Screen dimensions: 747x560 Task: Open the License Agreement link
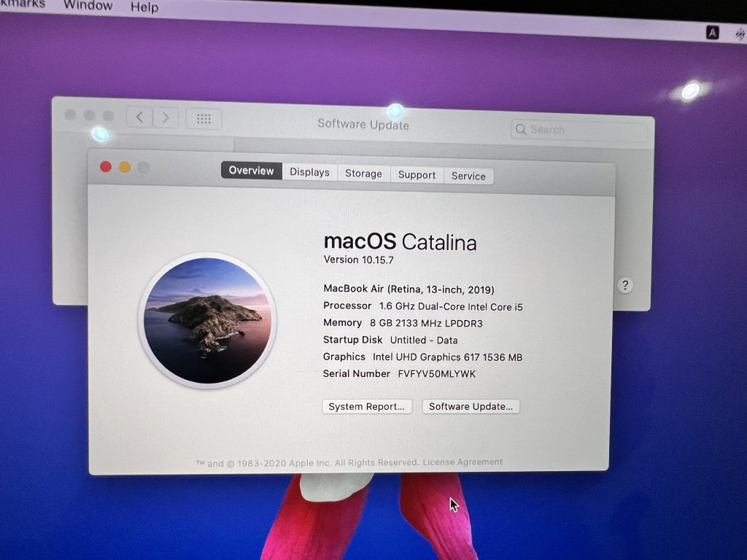(x=462, y=462)
